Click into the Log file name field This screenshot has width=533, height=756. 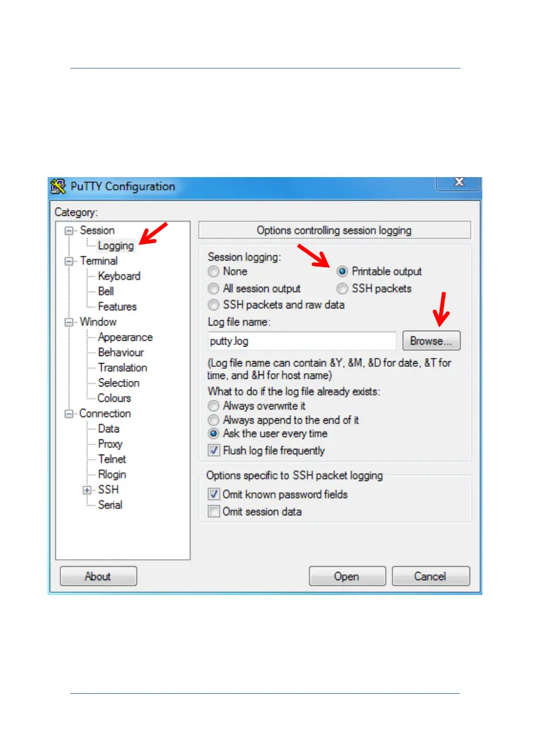302,341
